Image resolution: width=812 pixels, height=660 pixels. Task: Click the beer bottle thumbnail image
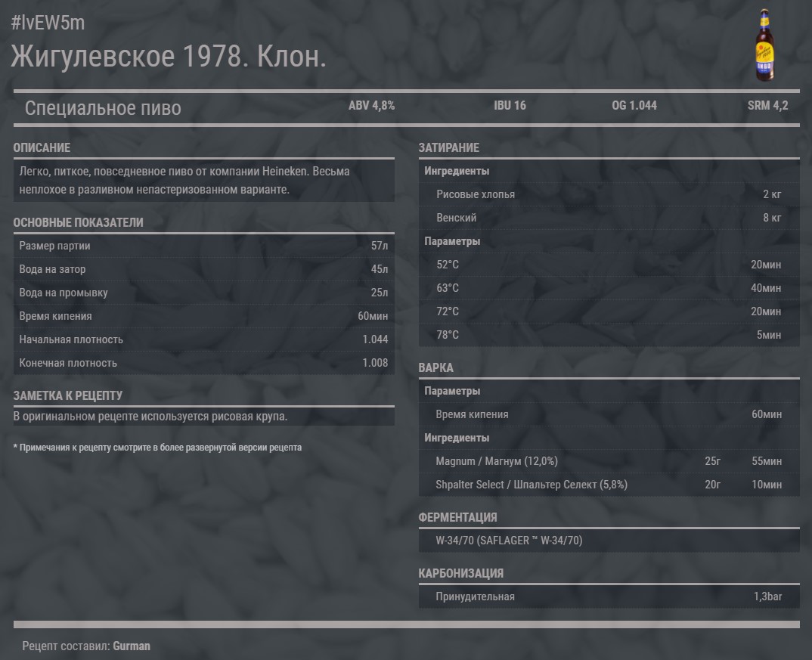click(x=765, y=45)
